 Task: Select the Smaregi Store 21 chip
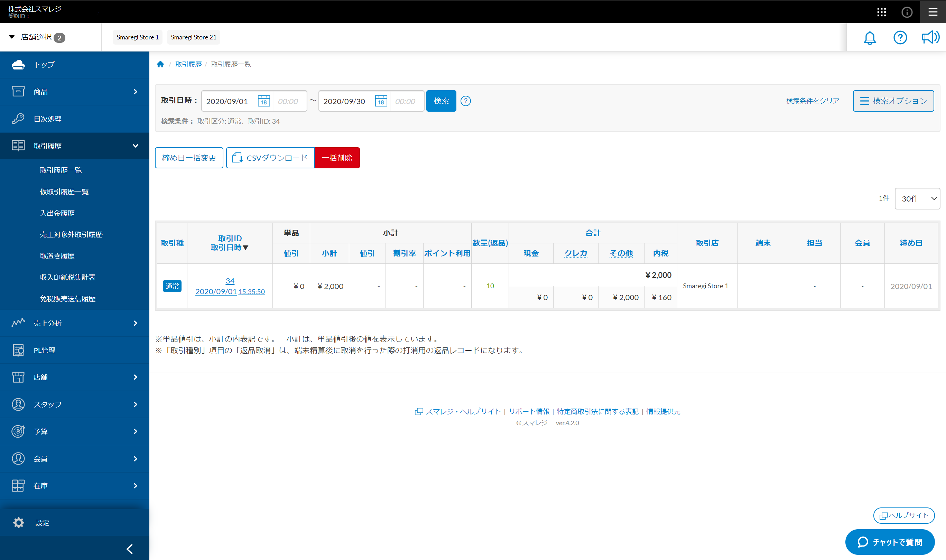[x=194, y=37]
